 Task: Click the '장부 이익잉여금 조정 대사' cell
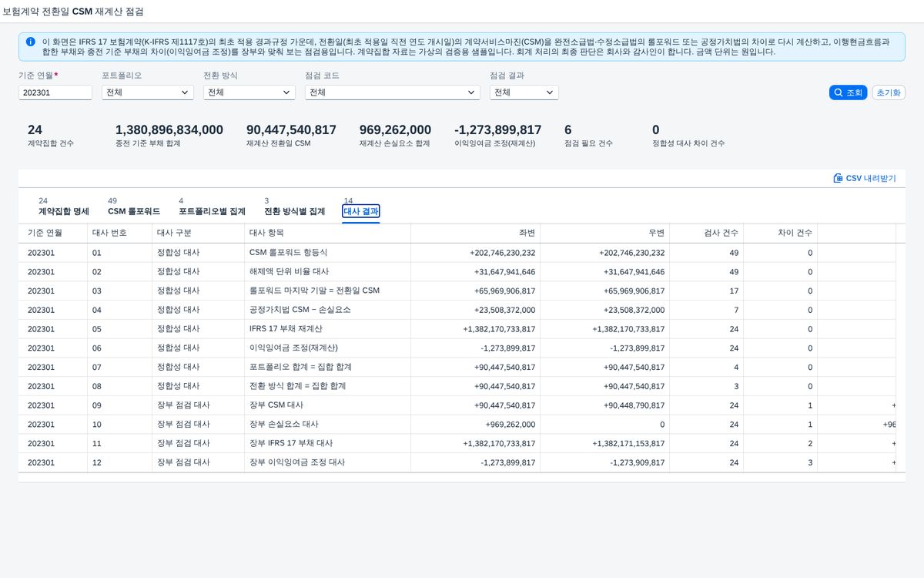(327, 462)
